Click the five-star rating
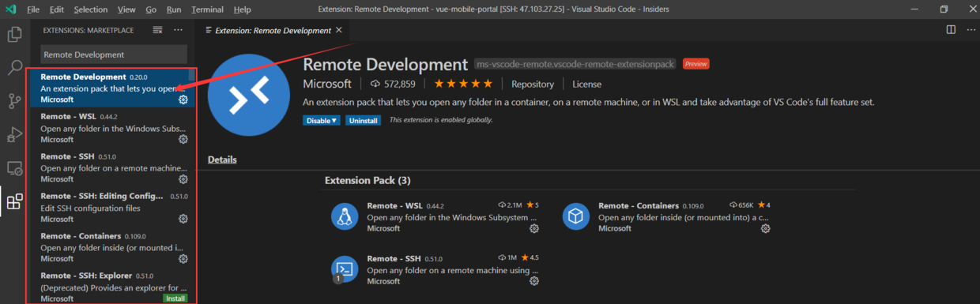 coord(464,84)
